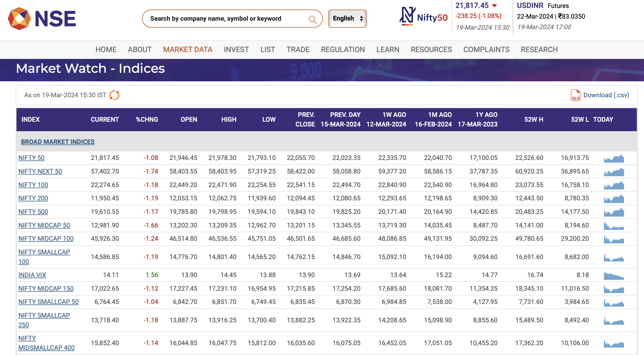
Task: Open the REGULATION menu
Action: pos(343,50)
